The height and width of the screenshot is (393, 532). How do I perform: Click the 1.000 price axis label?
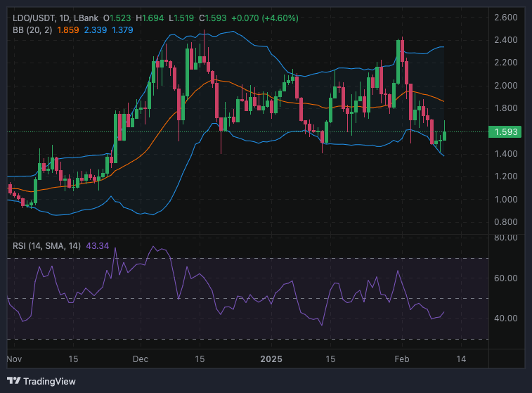[506, 199]
